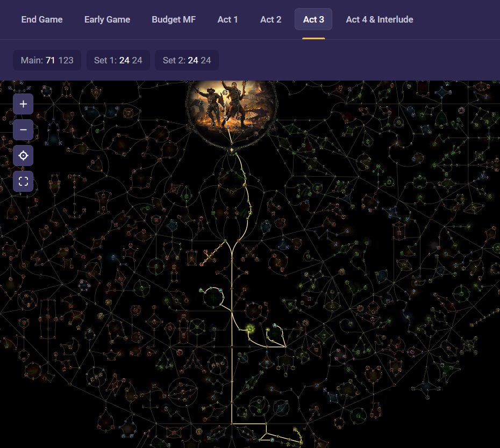This screenshot has height=448, width=500.
Task: Select the Budget MF tab
Action: click(174, 19)
